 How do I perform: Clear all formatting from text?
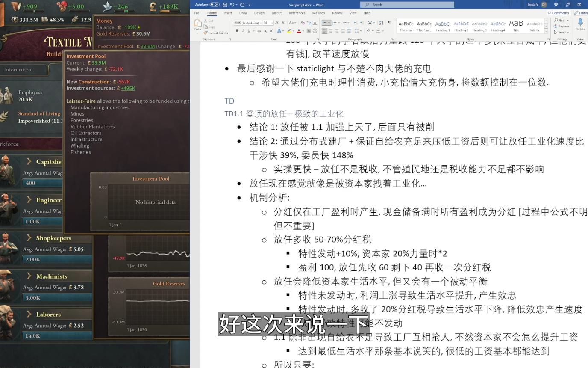303,22
